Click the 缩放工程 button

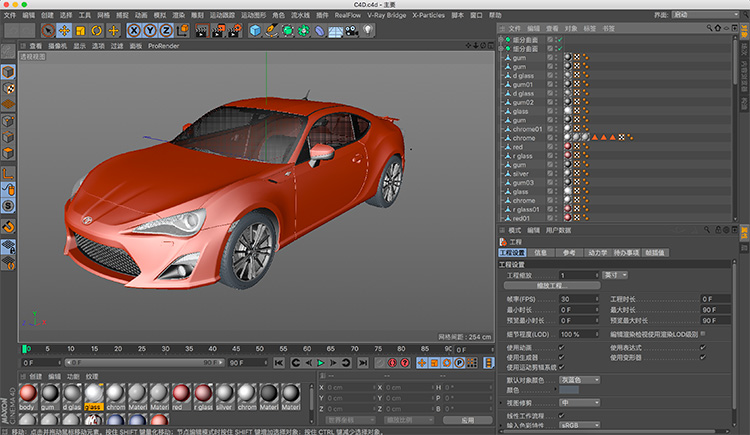coord(551,285)
